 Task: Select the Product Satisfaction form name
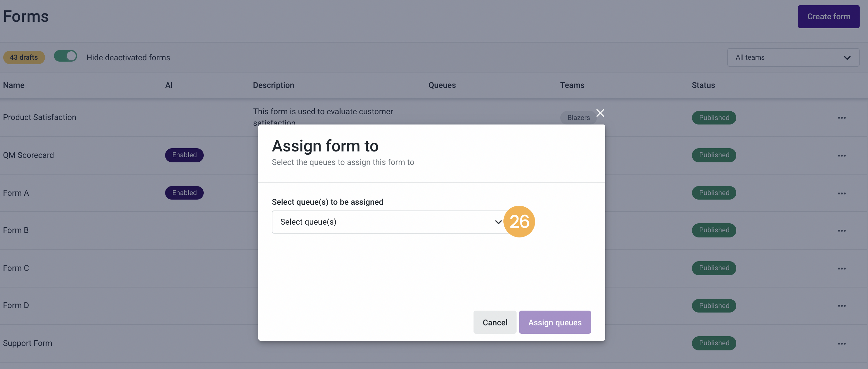(x=40, y=117)
